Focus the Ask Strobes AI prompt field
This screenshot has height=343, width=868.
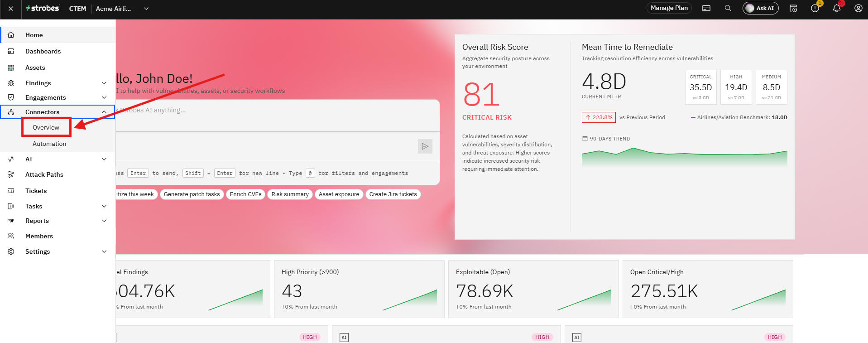[x=278, y=116]
